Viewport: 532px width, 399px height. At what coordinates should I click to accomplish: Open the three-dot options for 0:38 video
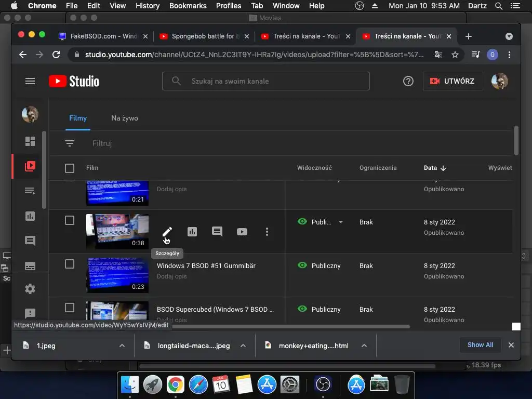click(267, 232)
